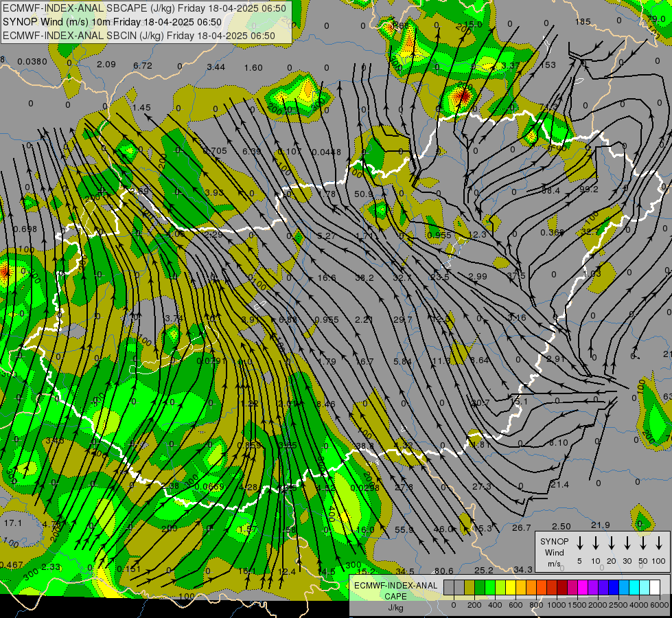Click map value 21.9

pos(601,525)
